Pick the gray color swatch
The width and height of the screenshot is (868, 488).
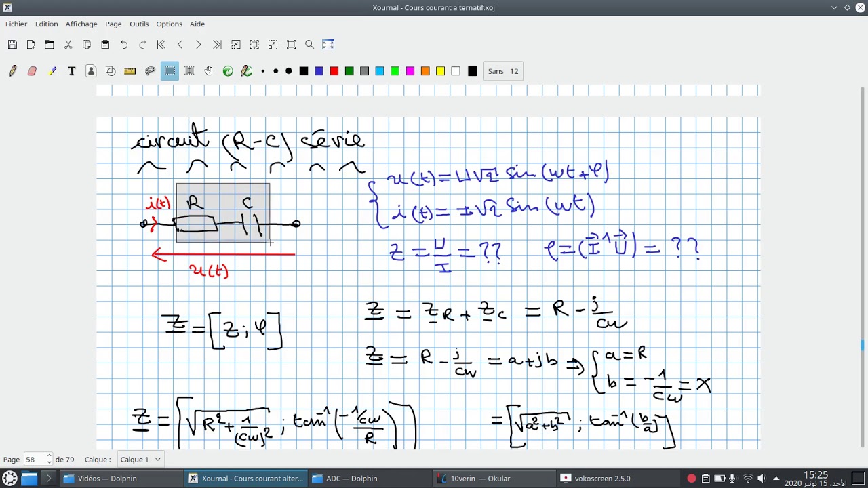click(364, 71)
